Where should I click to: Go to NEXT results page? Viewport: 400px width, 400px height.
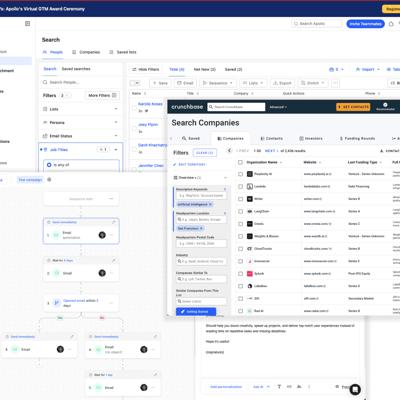coord(270,151)
